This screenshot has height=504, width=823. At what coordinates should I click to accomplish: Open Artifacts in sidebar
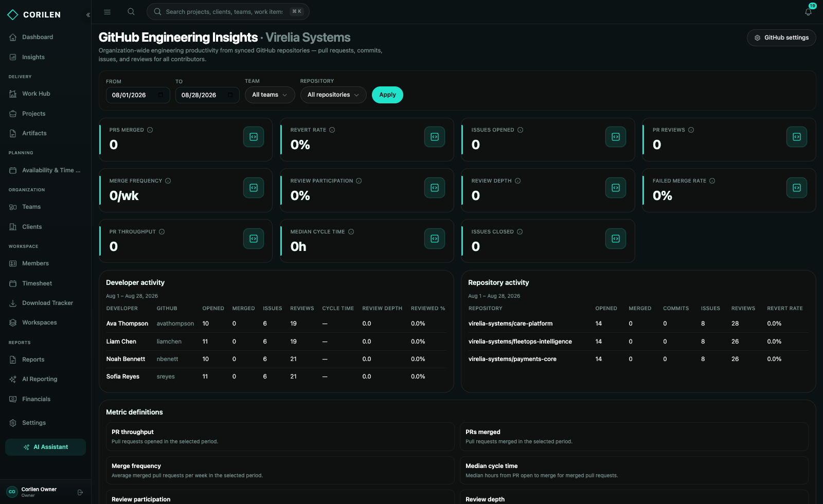point(45,133)
